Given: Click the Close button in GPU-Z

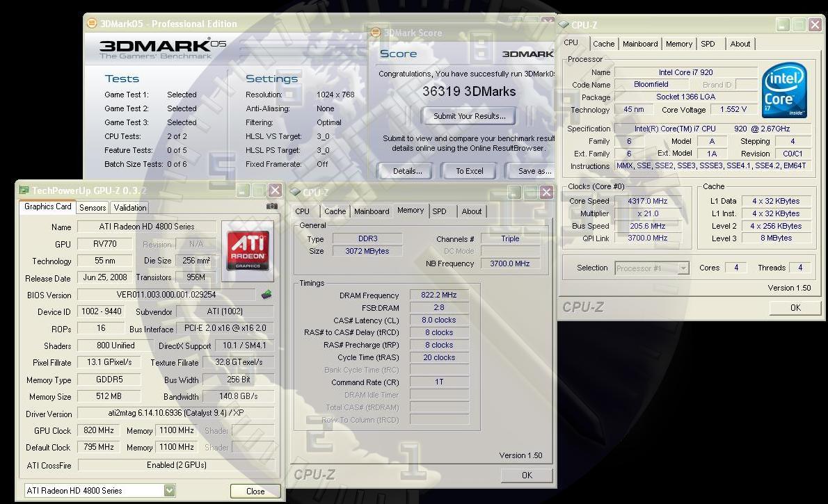Looking at the screenshot, I should click(x=255, y=491).
